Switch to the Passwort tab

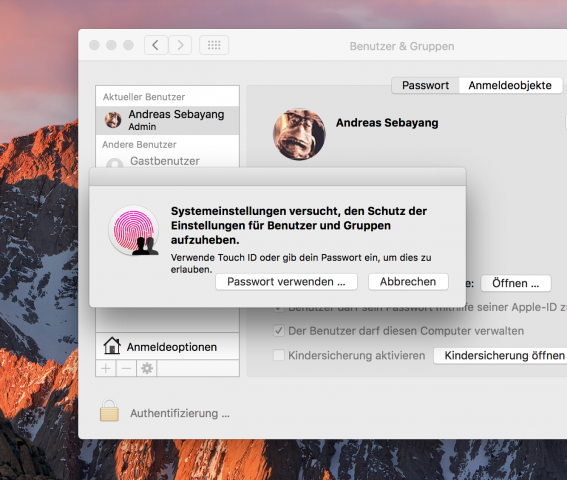[x=425, y=85]
